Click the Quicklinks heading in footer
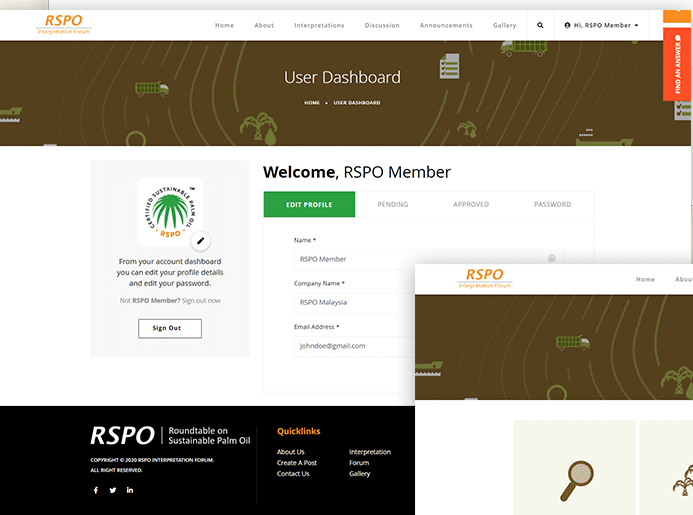The image size is (693, 515). [x=298, y=431]
